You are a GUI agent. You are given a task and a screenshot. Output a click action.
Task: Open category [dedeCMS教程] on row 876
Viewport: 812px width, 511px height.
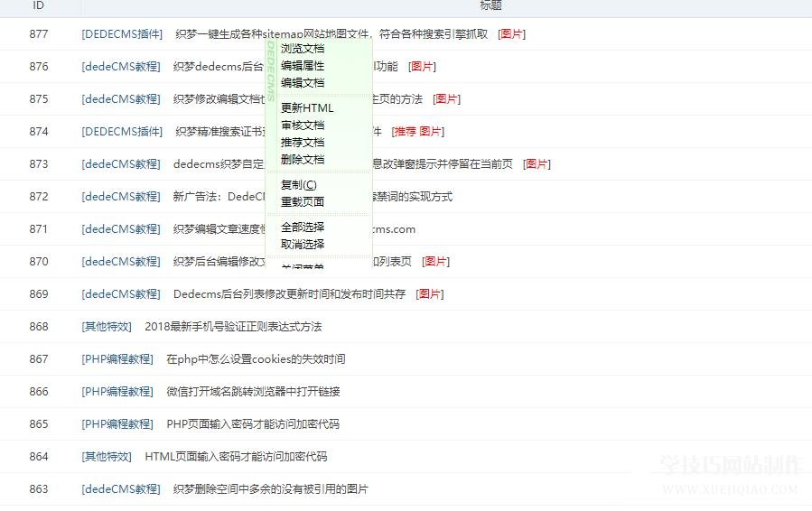(x=121, y=67)
